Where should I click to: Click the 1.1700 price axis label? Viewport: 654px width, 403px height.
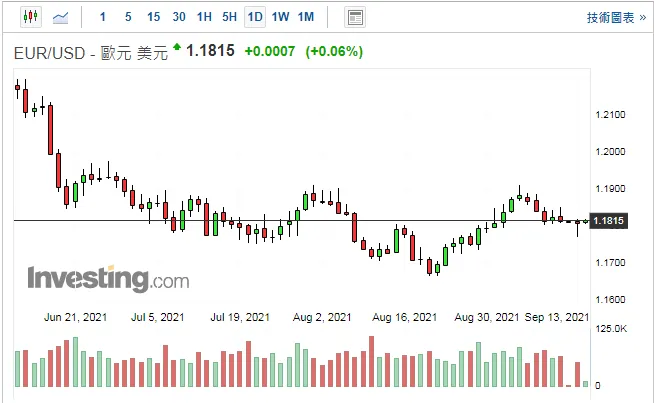[610, 263]
